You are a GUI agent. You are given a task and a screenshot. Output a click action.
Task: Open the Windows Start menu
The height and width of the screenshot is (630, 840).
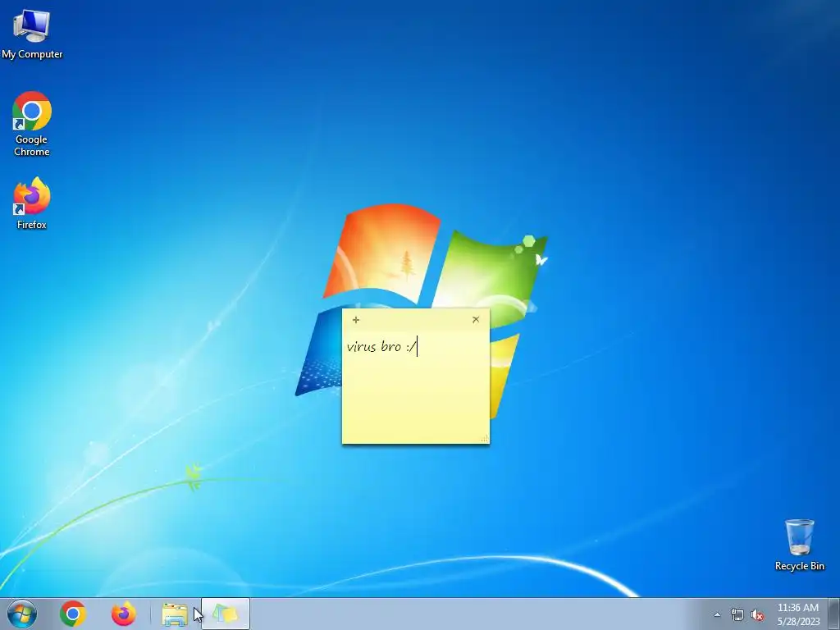point(22,614)
